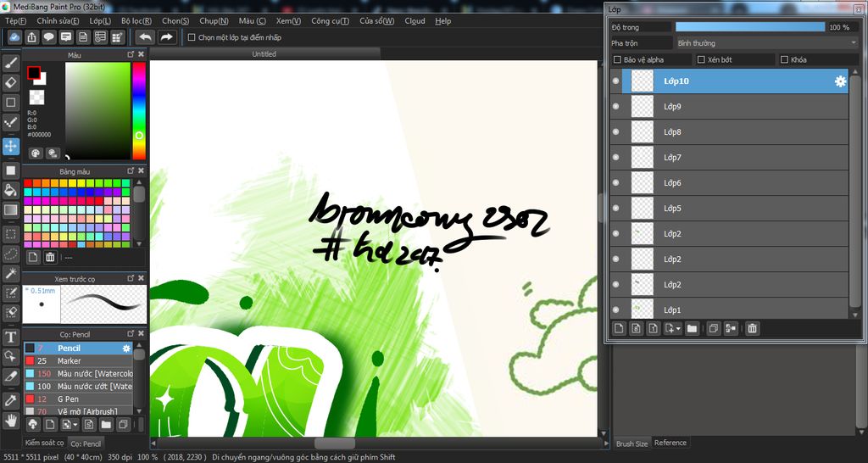Enable Xén bớt checkbox

[701, 60]
